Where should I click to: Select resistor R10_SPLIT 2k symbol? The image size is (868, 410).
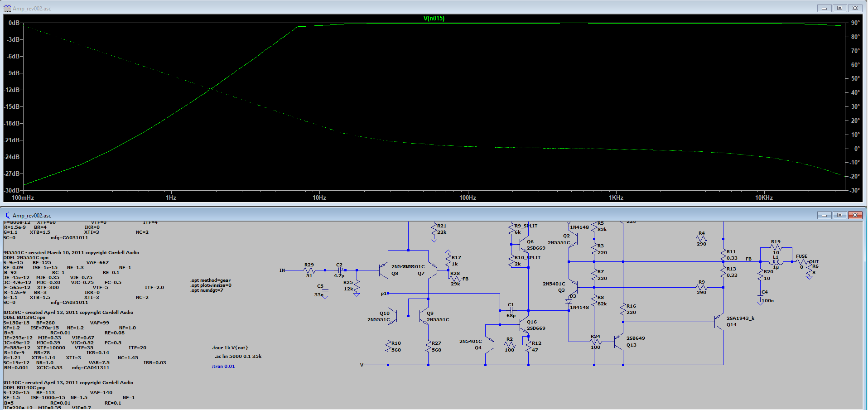click(x=511, y=261)
